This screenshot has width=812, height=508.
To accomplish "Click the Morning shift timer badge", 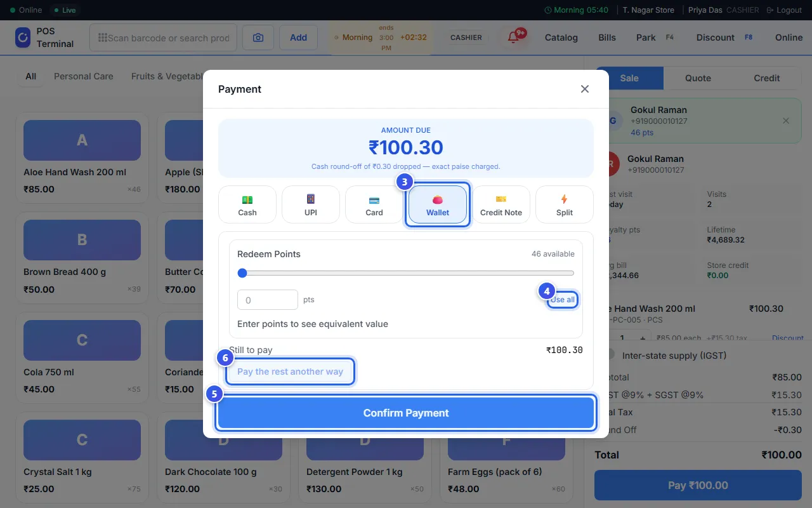I will click(381, 37).
